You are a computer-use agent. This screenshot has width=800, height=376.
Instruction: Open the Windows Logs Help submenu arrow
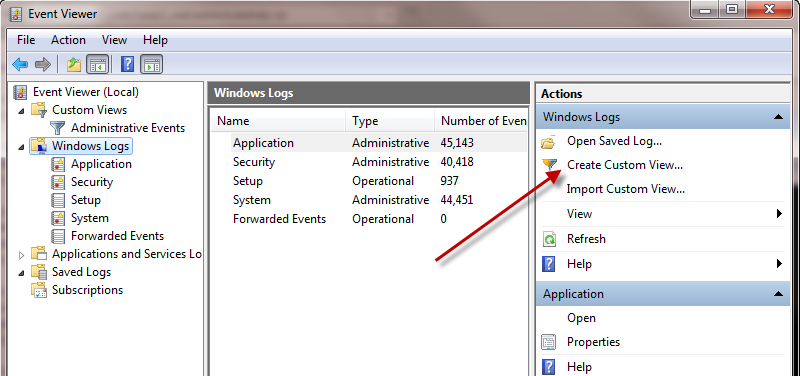[x=779, y=264]
